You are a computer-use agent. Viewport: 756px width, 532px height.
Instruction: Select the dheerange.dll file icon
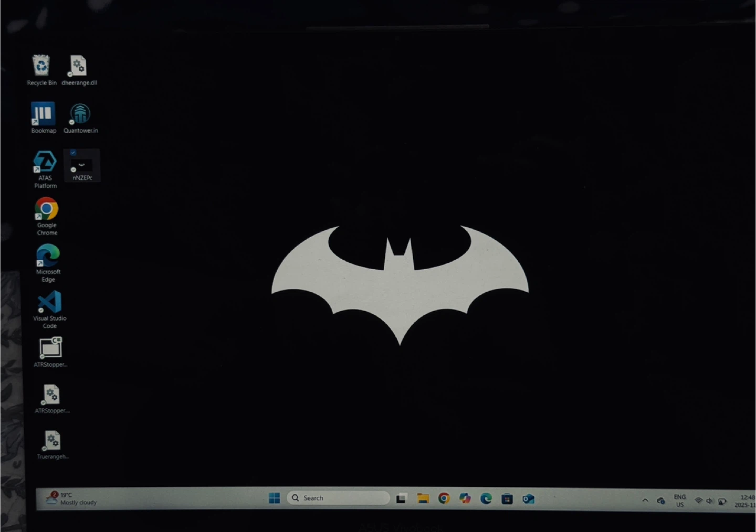(x=79, y=66)
